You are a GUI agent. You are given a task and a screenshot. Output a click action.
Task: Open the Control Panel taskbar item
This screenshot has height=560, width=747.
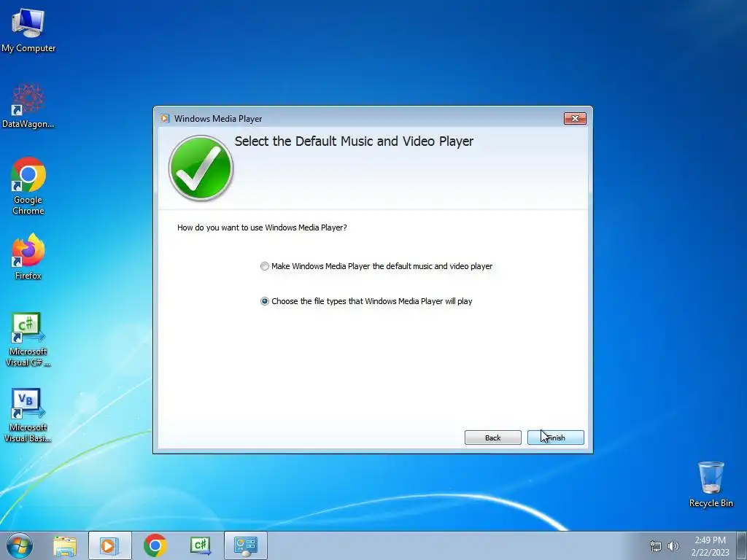pyautogui.click(x=246, y=545)
